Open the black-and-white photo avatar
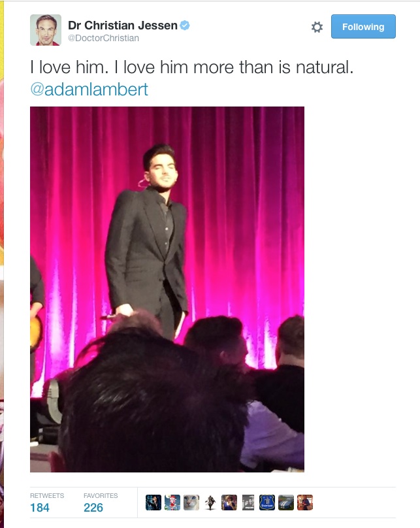The image size is (420, 528). tap(248, 503)
